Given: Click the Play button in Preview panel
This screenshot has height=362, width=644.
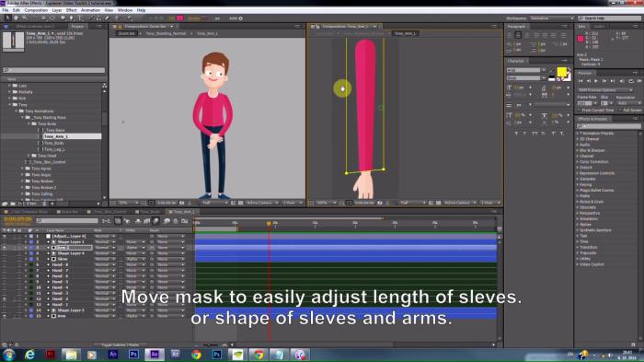Looking at the screenshot, I should [x=596, y=81].
